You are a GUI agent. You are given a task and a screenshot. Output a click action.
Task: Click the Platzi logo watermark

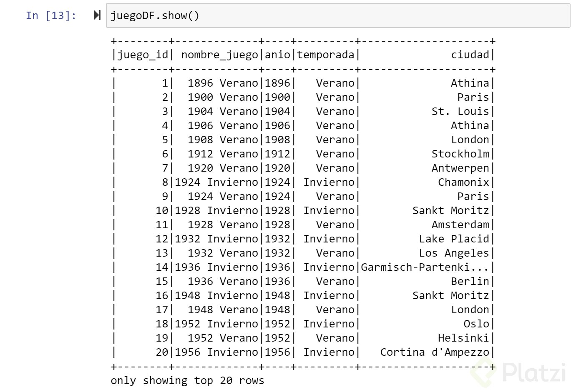(x=519, y=372)
